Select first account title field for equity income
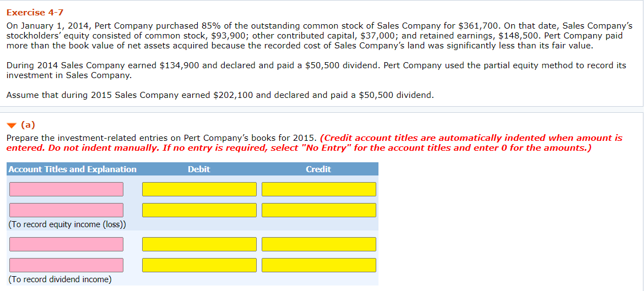 [66, 189]
